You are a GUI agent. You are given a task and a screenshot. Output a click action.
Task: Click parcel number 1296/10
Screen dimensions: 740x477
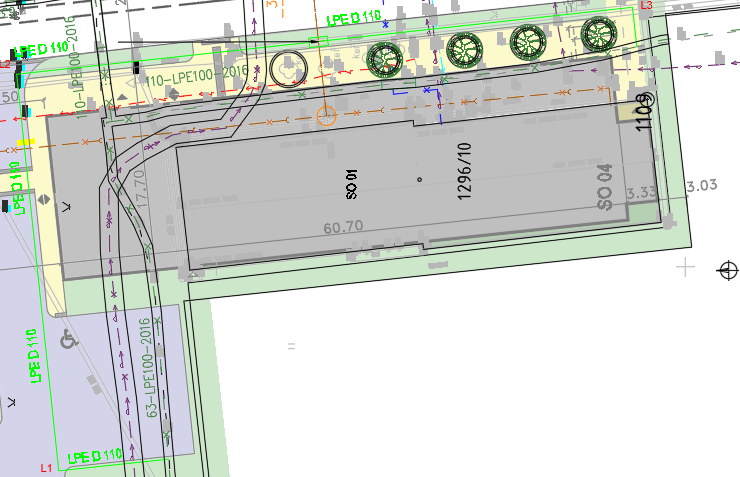(x=464, y=171)
